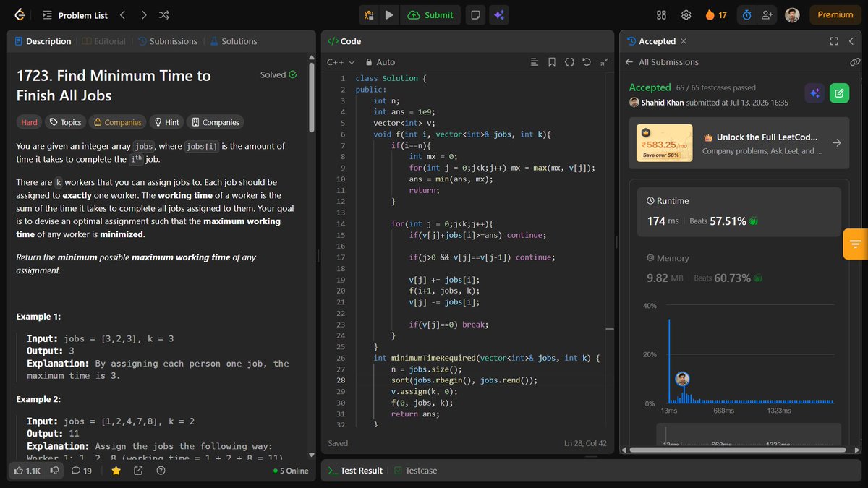The width and height of the screenshot is (868, 488).
Task: Toggle the favorite star
Action: point(116,471)
